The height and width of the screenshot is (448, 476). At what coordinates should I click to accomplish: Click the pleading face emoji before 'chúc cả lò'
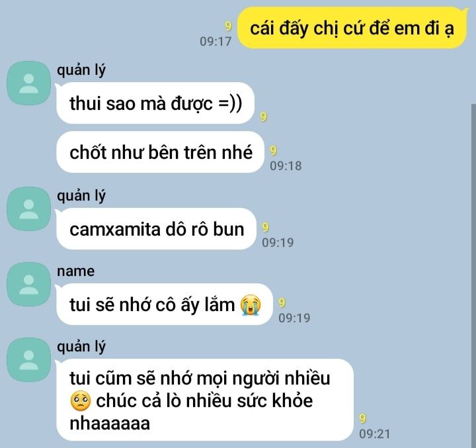coord(81,401)
